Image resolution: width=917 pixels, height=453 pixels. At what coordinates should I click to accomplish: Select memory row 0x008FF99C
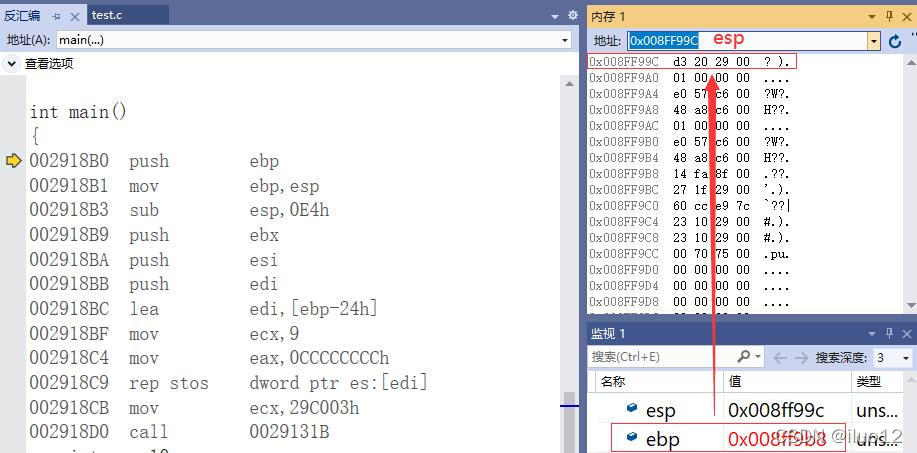click(690, 61)
